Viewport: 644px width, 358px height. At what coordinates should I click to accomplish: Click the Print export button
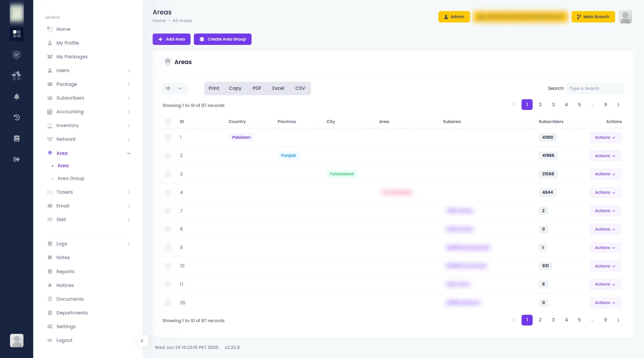click(x=214, y=88)
